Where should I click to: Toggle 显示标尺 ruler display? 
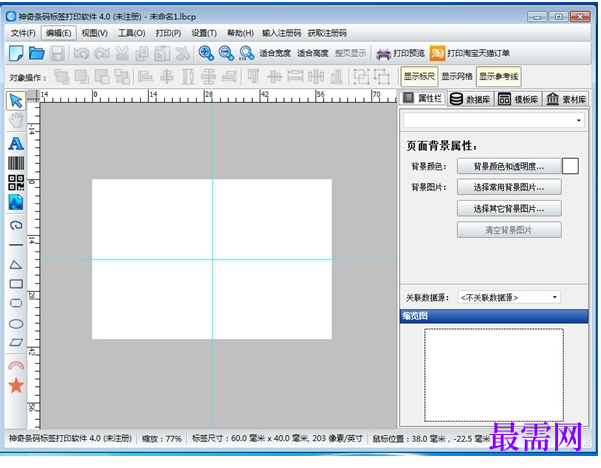[419, 76]
